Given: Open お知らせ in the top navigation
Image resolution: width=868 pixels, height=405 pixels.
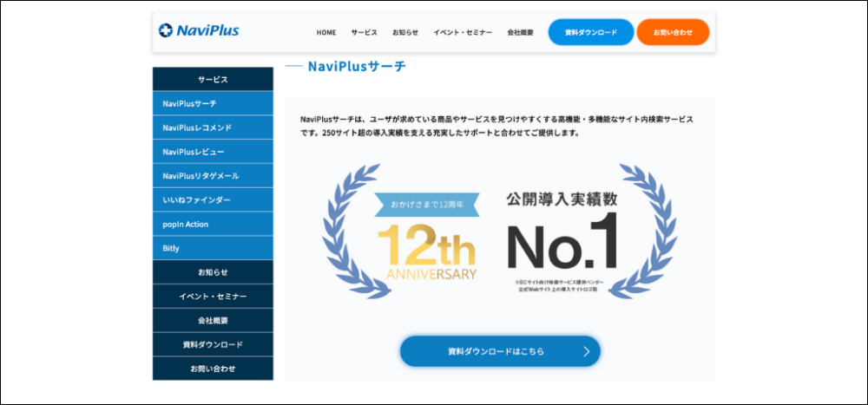Looking at the screenshot, I should coord(405,33).
